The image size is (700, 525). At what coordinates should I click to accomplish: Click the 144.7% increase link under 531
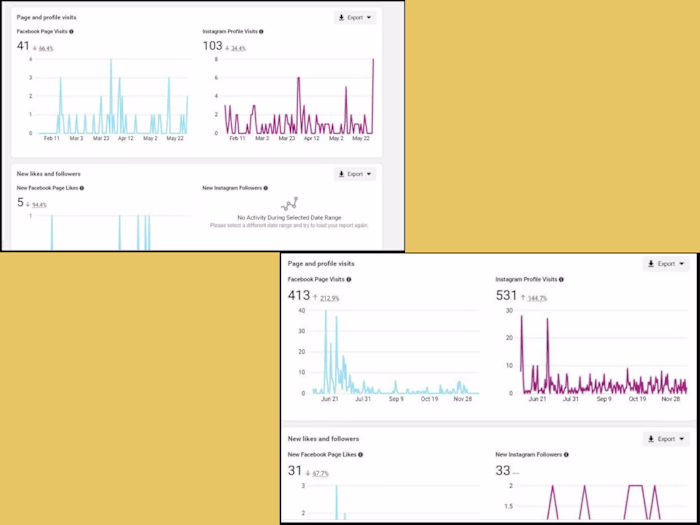click(538, 298)
